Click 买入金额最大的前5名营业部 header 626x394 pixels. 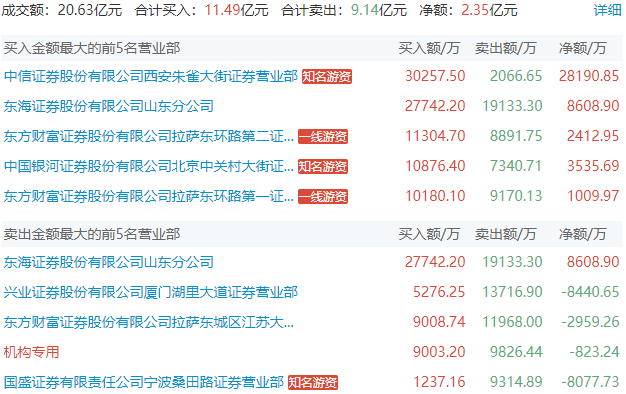pyautogui.click(x=92, y=48)
